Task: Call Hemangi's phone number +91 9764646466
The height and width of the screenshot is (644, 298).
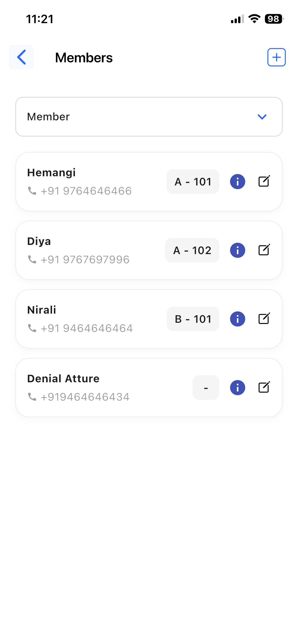Action: coord(86,191)
